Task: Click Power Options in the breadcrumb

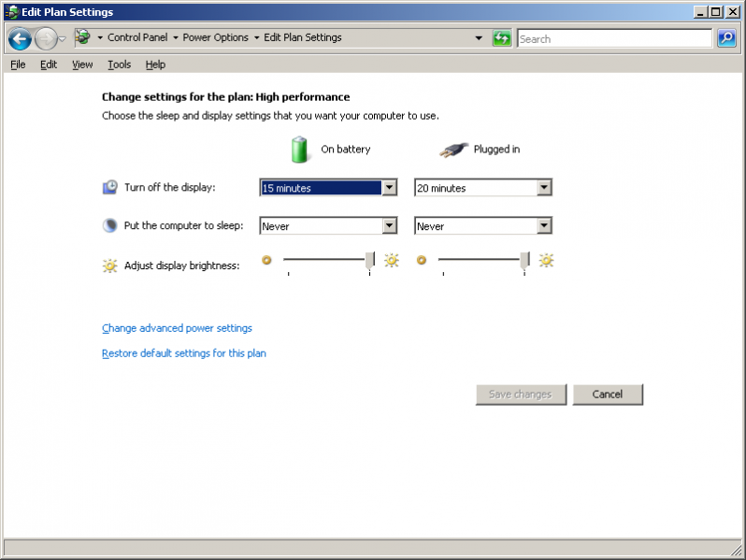Action: pyautogui.click(x=216, y=37)
